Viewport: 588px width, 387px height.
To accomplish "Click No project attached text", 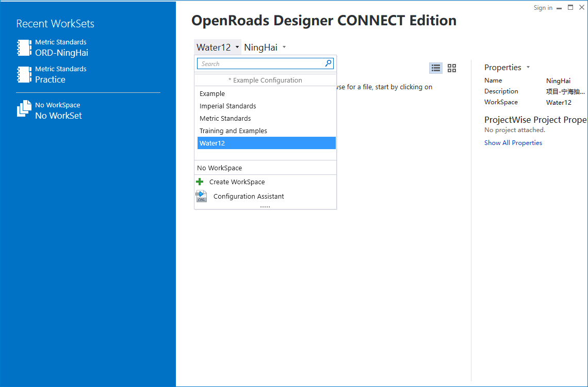I will click(515, 130).
